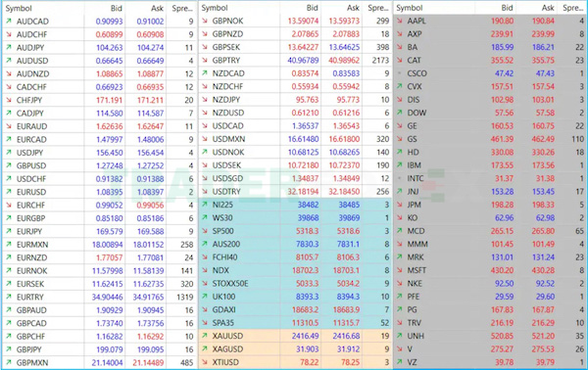Click the up arrow icon beside AUDCAD
588x370 pixels.
click(x=9, y=21)
